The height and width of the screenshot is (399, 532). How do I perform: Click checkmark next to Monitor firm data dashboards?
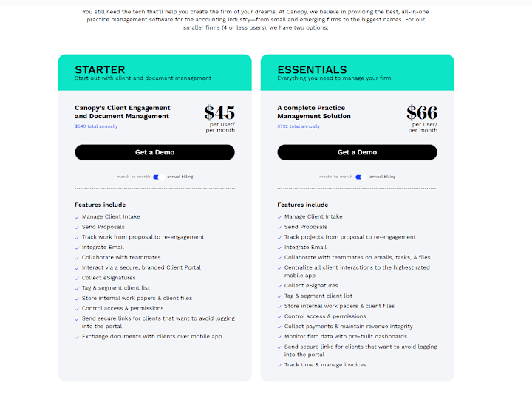(279, 337)
